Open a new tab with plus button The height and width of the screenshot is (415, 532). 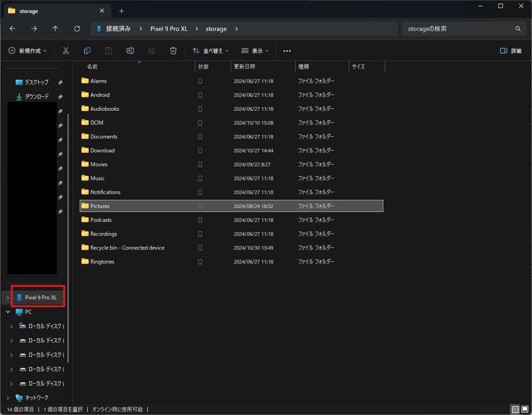tap(121, 11)
